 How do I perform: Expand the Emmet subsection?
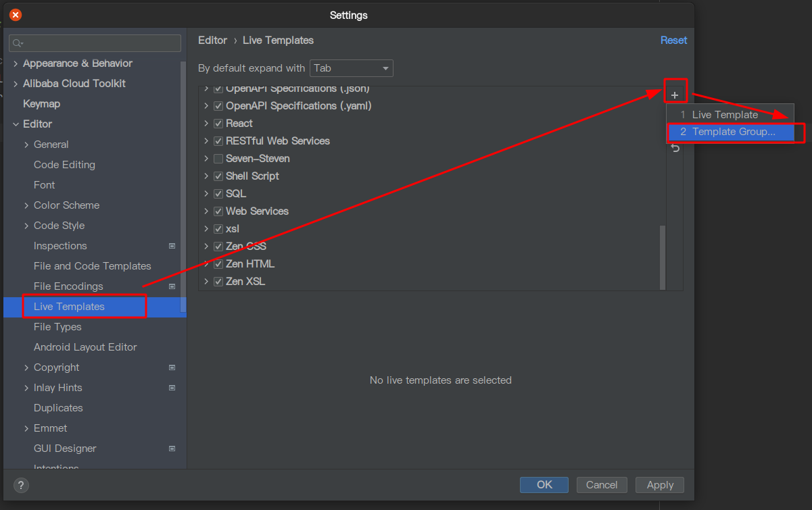[x=26, y=428]
